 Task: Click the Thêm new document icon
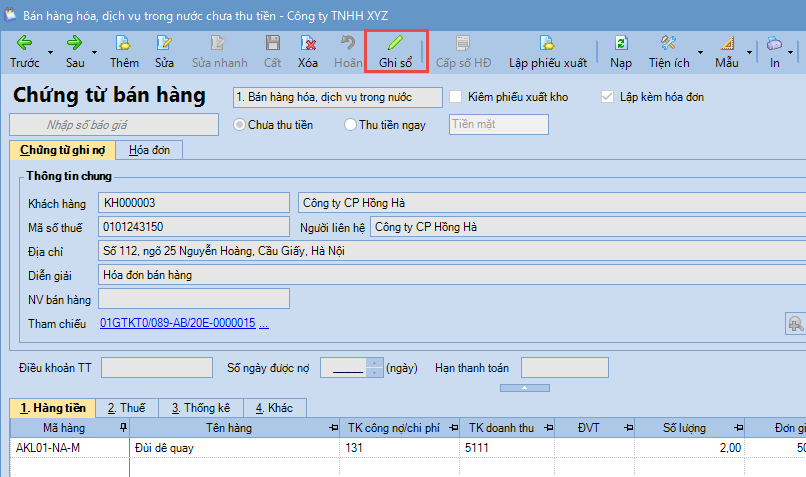(124, 43)
